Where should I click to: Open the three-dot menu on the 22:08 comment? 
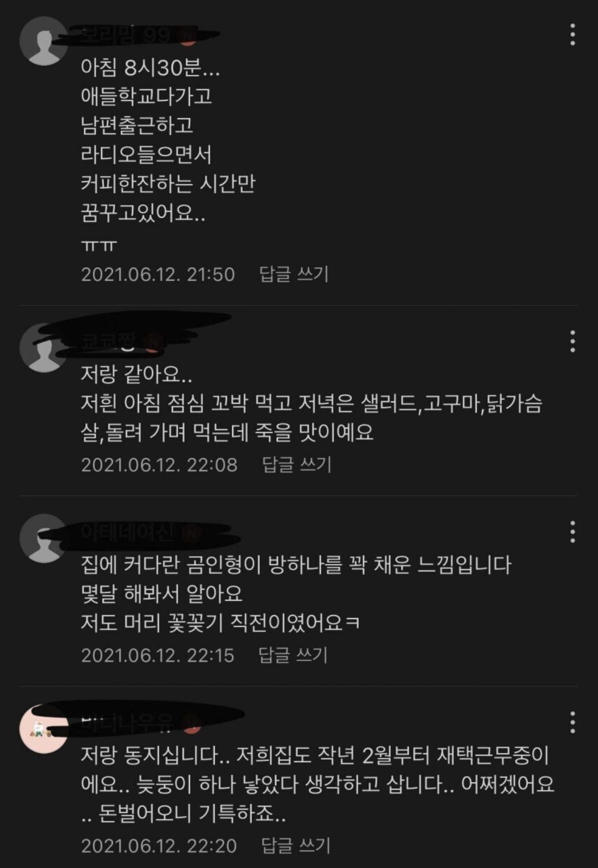coord(573,341)
